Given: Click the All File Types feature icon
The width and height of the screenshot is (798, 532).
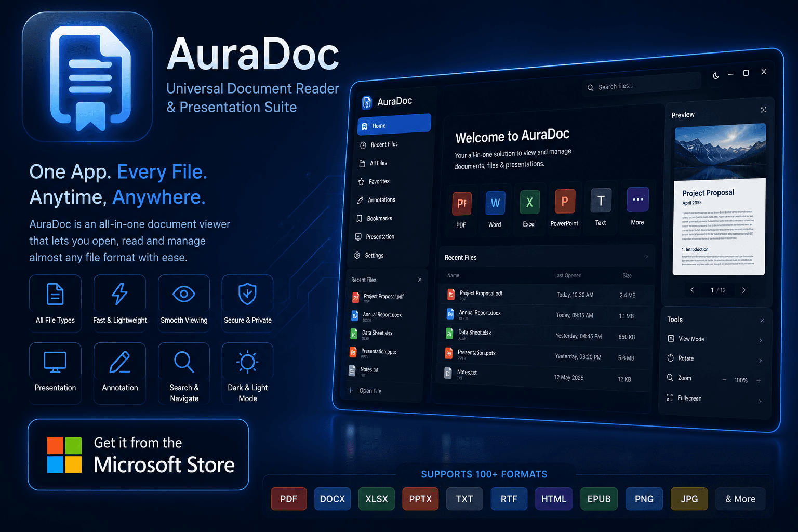Looking at the screenshot, I should pyautogui.click(x=55, y=294).
